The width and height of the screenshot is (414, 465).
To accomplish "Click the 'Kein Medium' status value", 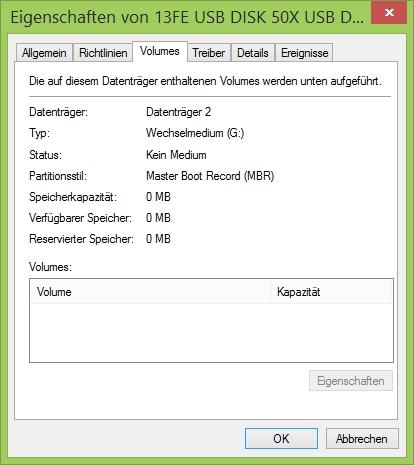I will [176, 155].
